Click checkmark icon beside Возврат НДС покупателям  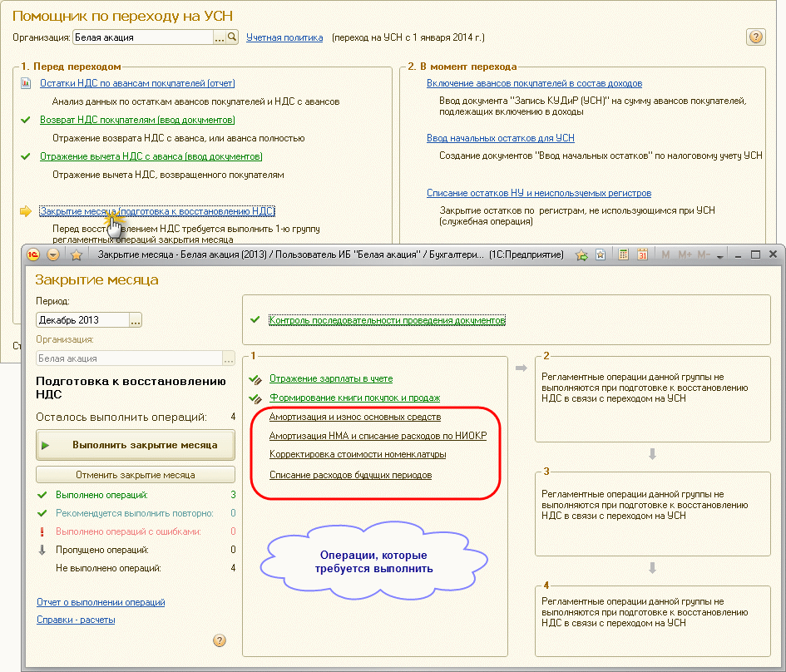point(26,120)
